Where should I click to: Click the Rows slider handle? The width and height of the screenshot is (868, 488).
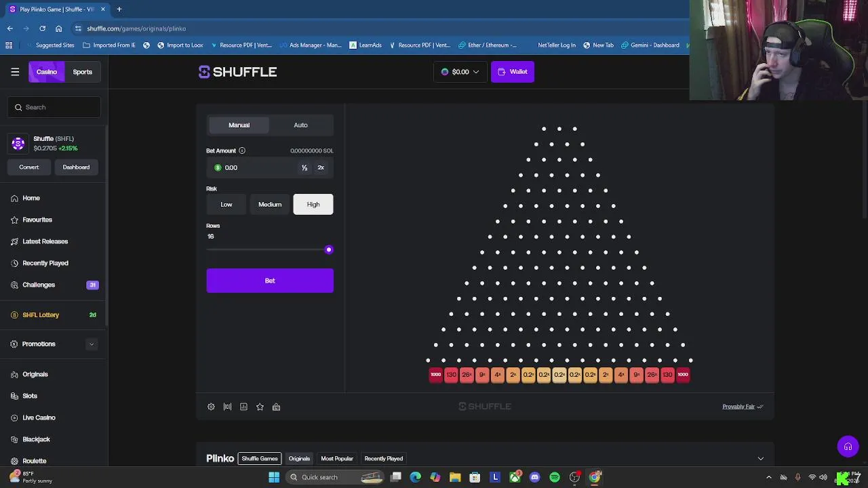coord(329,249)
